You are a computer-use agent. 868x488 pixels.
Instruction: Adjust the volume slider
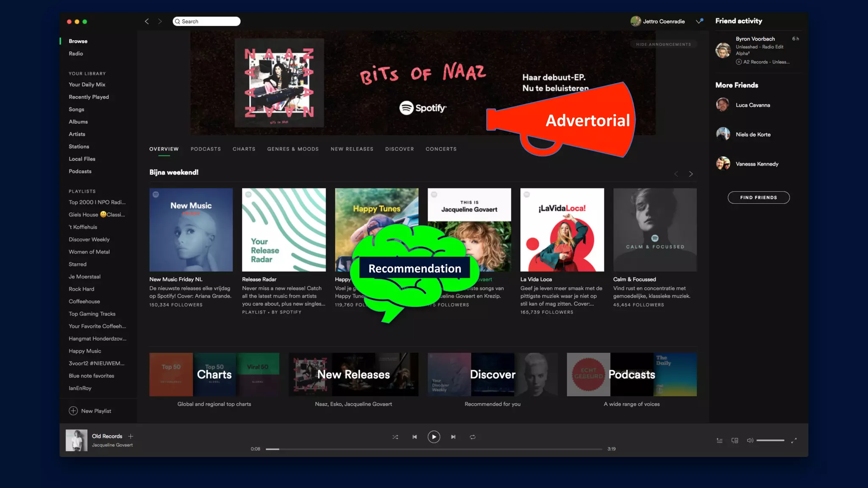(x=770, y=441)
